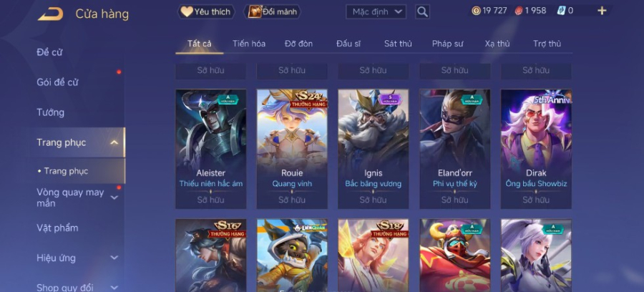Collapse the Trang phục sidebar section
Viewport: 644px width, 292px height.
pos(114,142)
